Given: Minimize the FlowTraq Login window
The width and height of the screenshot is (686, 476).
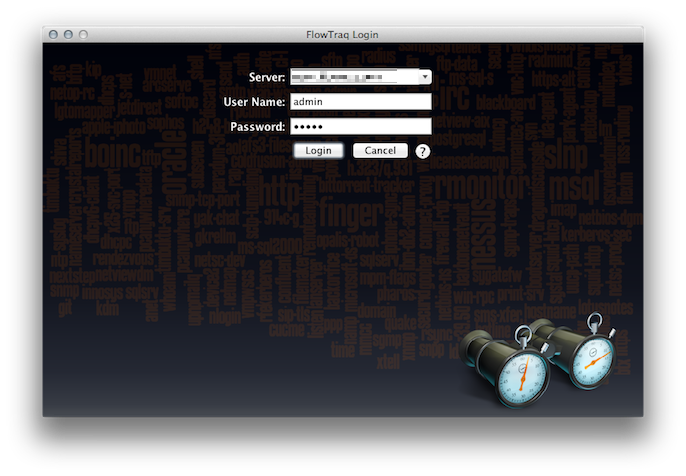Looking at the screenshot, I should click(68, 34).
